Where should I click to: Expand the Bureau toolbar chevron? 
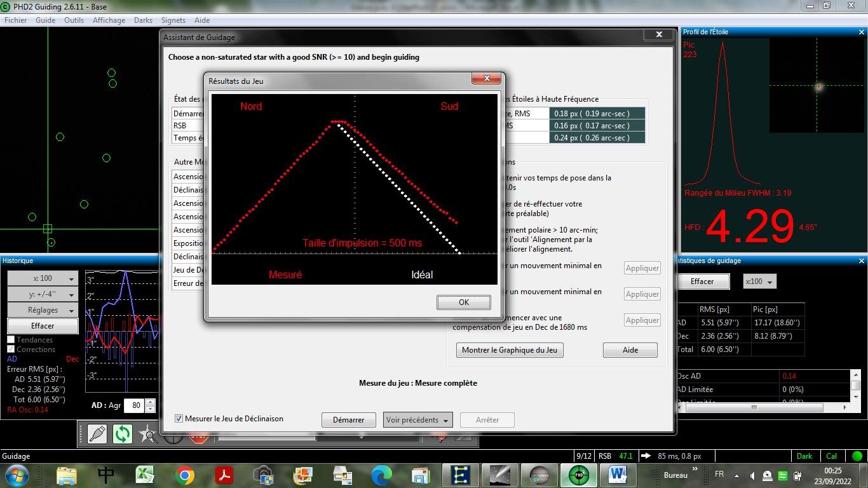pyautogui.click(x=695, y=470)
